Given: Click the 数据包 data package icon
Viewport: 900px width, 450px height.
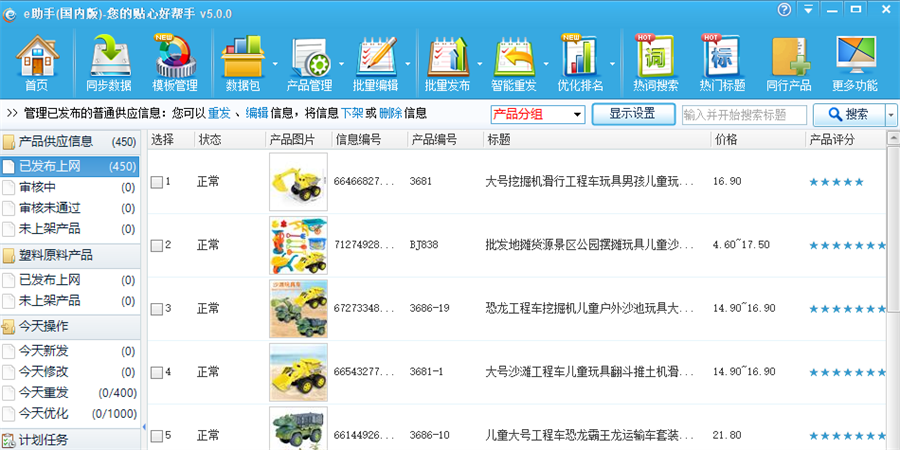Looking at the screenshot, I should click(x=243, y=62).
